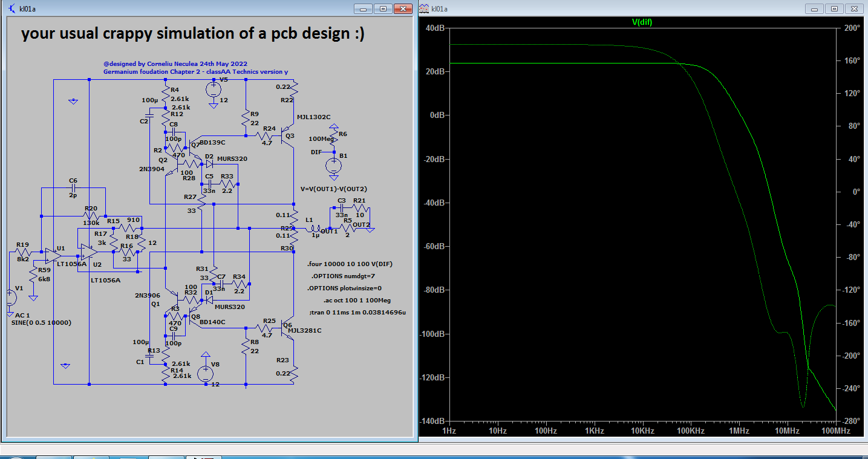Click the OUT1 net label
The width and height of the screenshot is (868, 459).
pyautogui.click(x=329, y=232)
